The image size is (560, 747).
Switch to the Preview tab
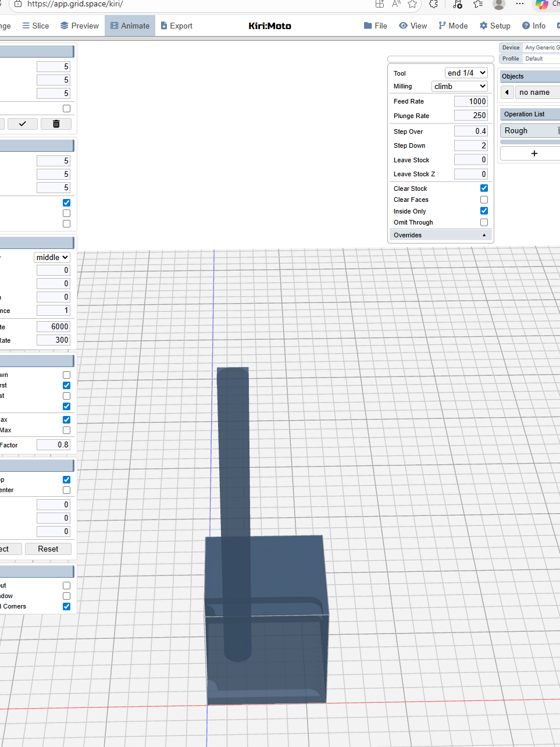point(79,26)
